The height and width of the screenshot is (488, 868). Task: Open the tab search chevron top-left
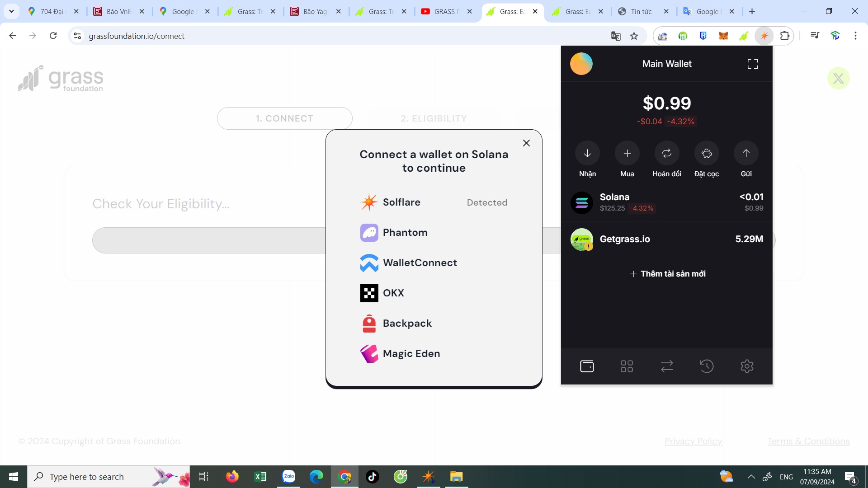point(11,11)
